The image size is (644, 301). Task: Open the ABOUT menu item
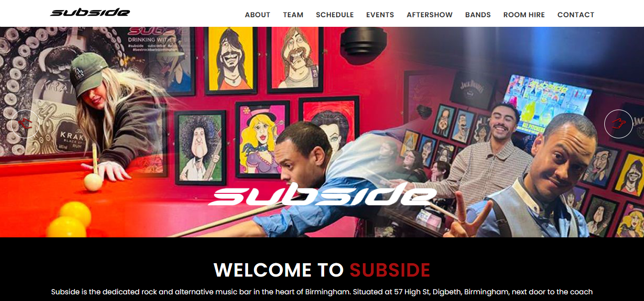(258, 15)
